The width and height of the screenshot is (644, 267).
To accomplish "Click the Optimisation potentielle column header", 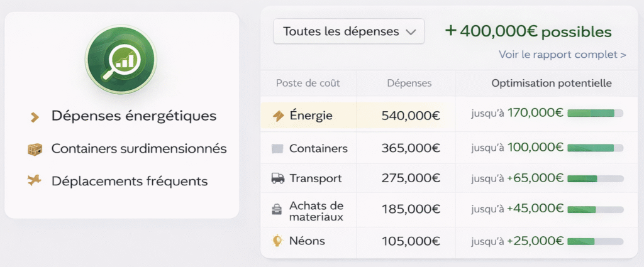I will (551, 83).
